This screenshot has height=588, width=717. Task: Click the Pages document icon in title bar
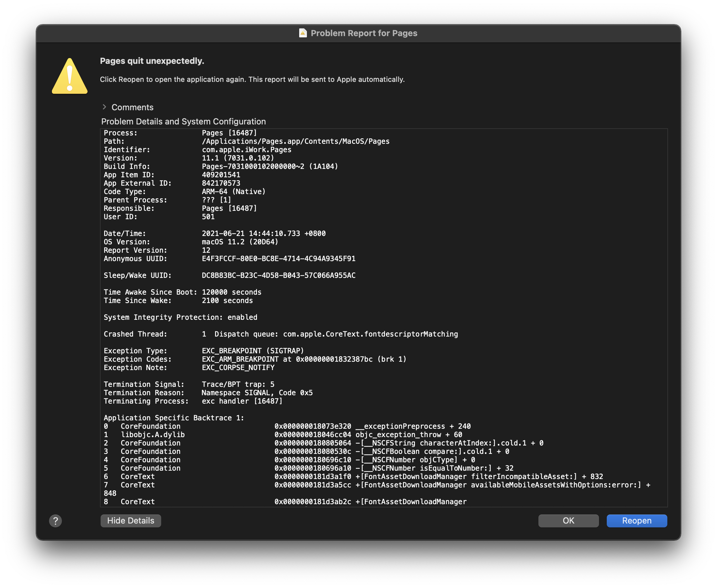[303, 33]
